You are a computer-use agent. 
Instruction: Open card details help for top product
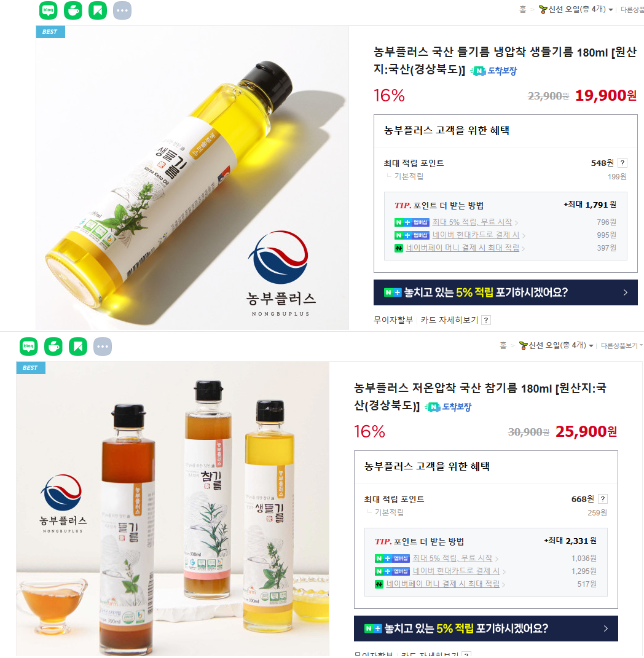click(x=486, y=320)
